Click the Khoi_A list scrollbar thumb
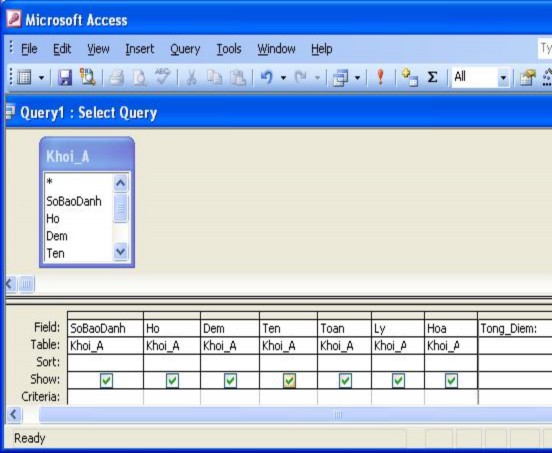 [120, 208]
